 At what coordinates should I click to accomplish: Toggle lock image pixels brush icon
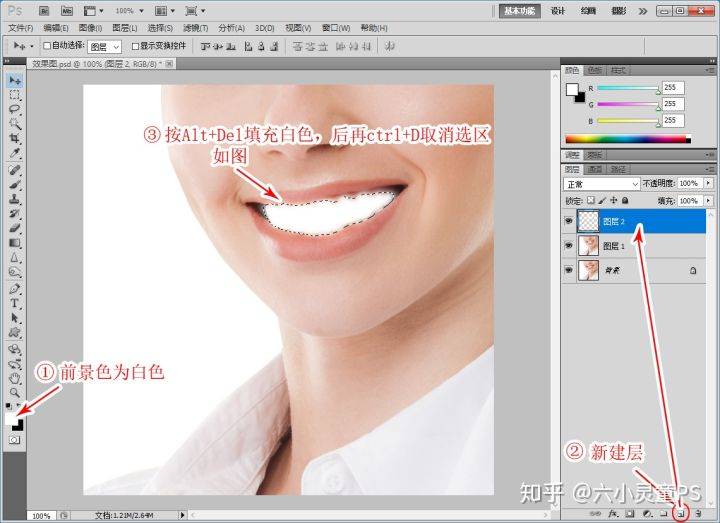(602, 200)
